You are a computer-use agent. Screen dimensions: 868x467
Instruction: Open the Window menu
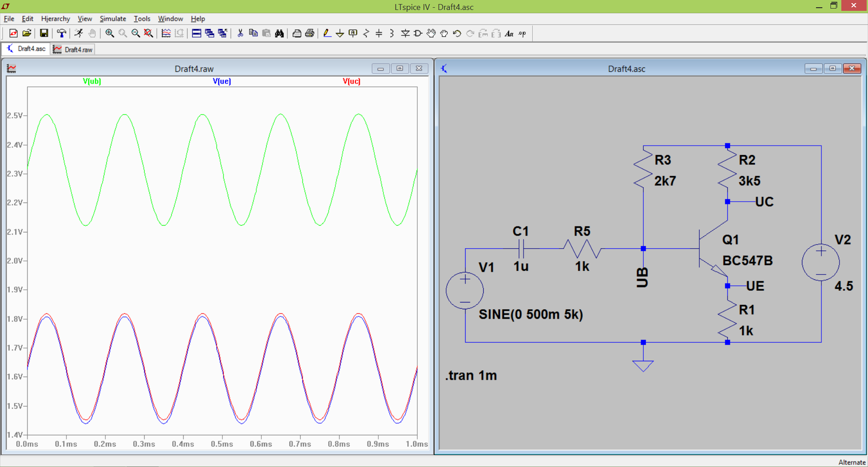click(x=170, y=19)
